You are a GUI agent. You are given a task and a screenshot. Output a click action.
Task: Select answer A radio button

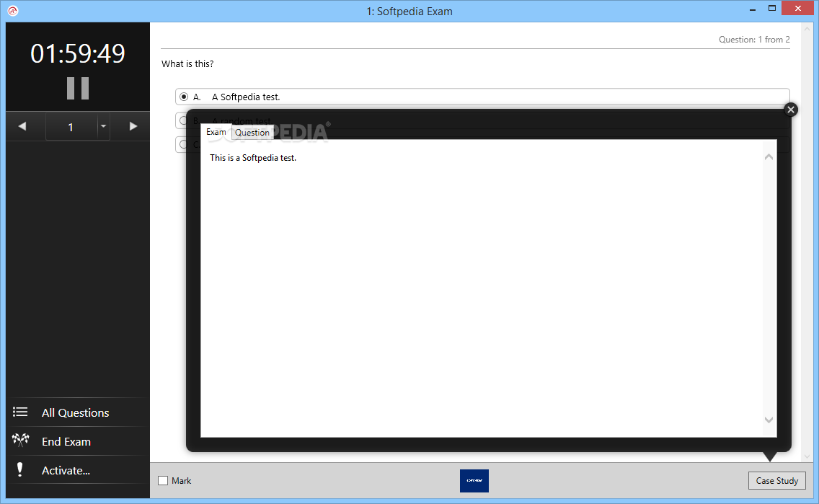pyautogui.click(x=184, y=97)
